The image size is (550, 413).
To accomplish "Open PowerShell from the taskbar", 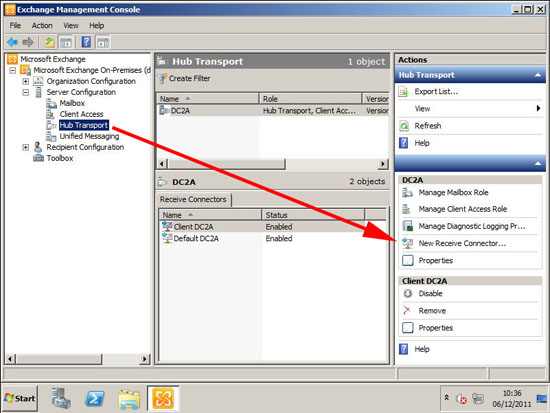I will pyautogui.click(x=95, y=399).
